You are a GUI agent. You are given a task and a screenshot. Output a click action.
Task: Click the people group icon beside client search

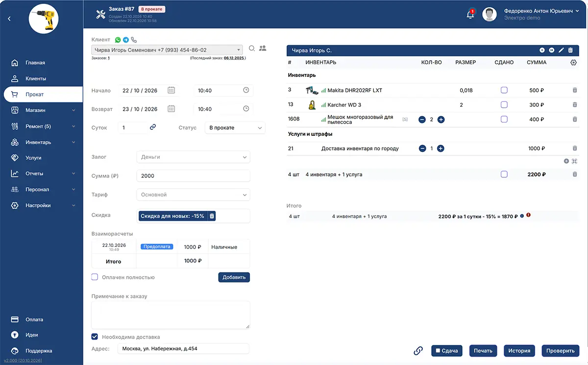pyautogui.click(x=263, y=49)
